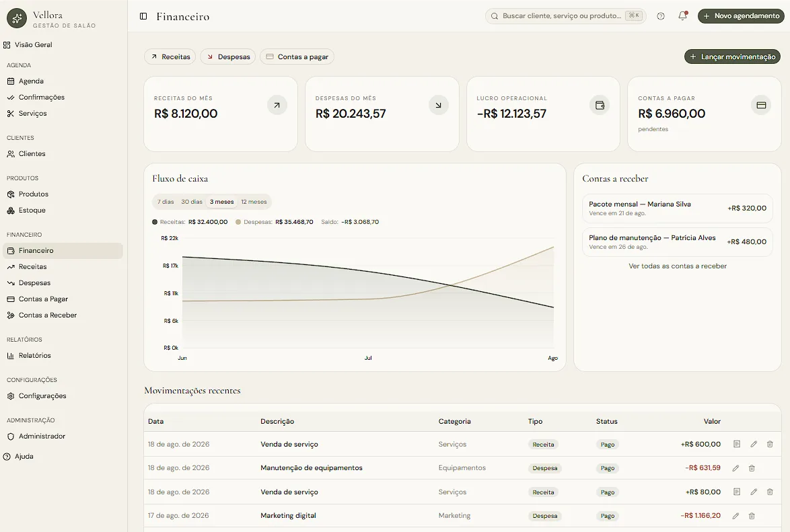Edit the Manutenção de equipamentos entry
The height and width of the screenshot is (532, 790).
735,468
